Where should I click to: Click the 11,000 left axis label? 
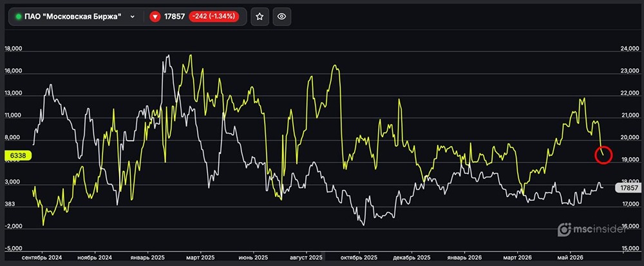[13, 115]
